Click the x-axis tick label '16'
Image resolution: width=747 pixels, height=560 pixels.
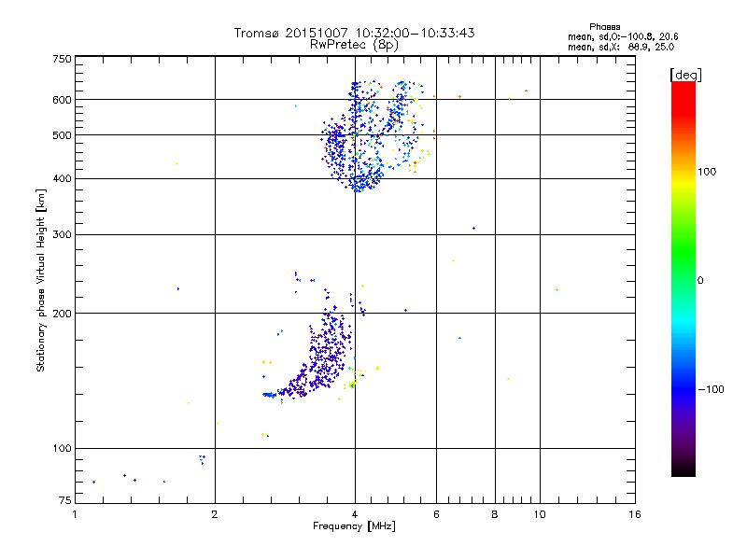tap(635, 514)
